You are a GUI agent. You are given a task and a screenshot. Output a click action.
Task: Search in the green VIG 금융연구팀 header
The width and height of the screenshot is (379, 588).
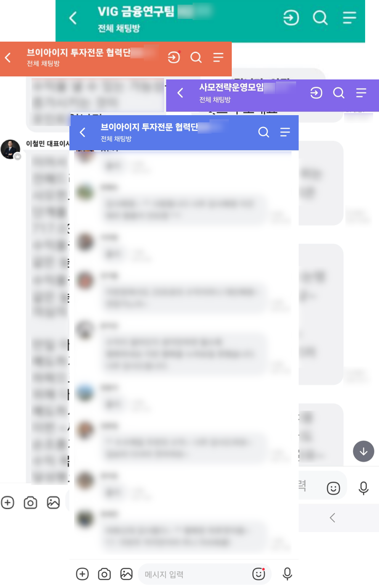coord(320,18)
